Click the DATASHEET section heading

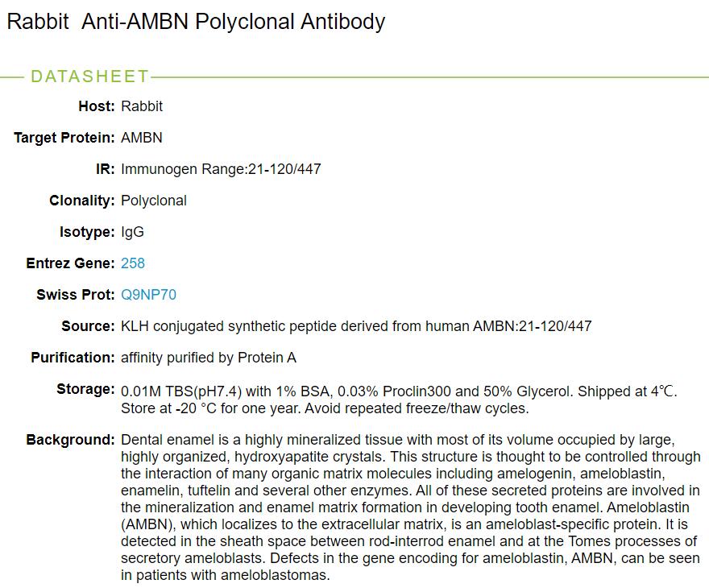pyautogui.click(x=89, y=77)
